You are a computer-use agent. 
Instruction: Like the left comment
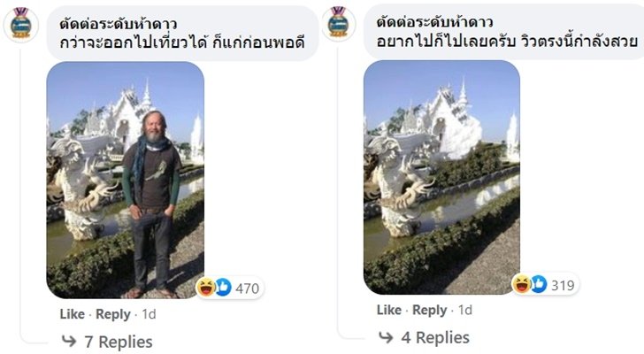tap(73, 314)
